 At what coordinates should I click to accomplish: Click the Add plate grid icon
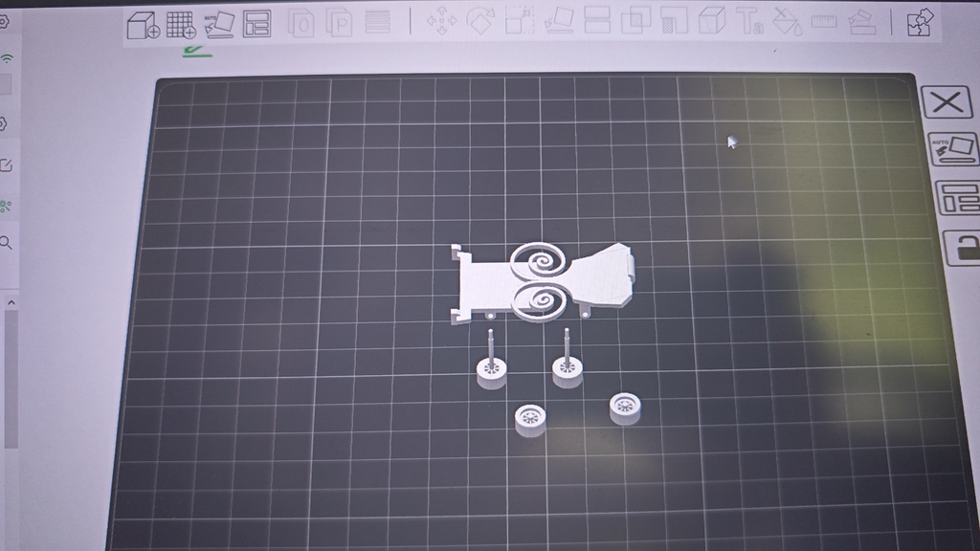tap(181, 24)
